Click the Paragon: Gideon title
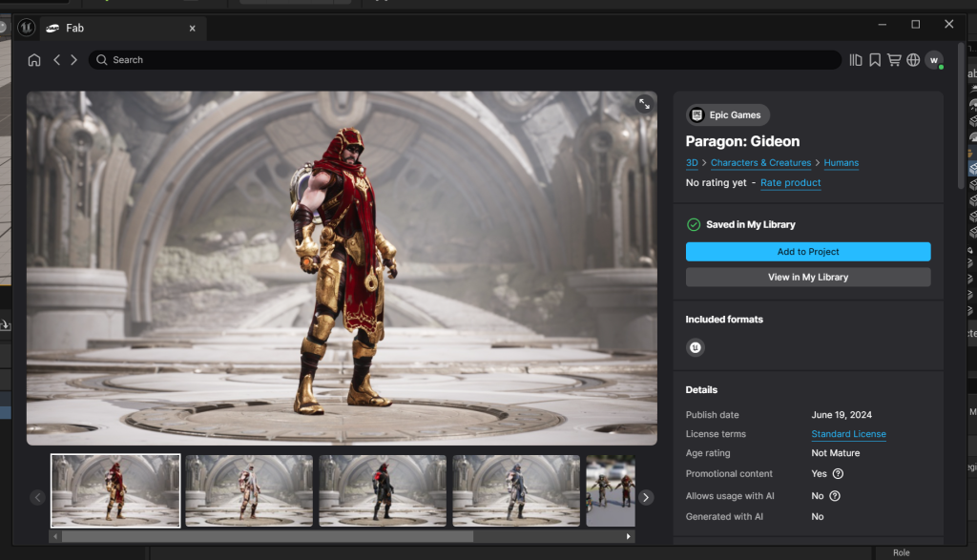Viewport: 977px width, 560px height. click(742, 141)
